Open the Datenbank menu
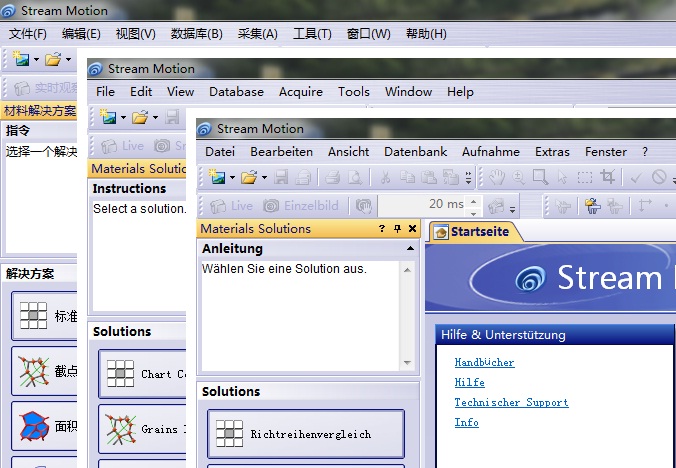Screen dimensions: 676x468 (415, 152)
